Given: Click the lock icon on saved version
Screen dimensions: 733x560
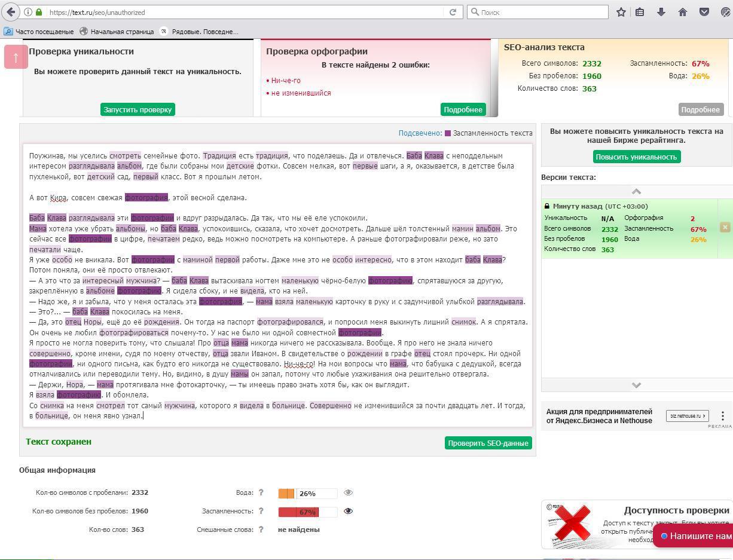Looking at the screenshot, I should point(547,206).
